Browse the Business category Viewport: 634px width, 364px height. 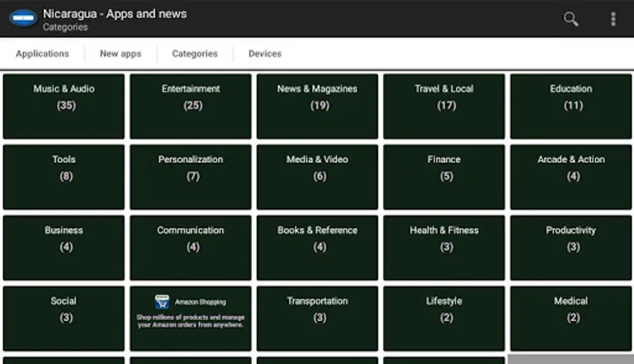64,248
